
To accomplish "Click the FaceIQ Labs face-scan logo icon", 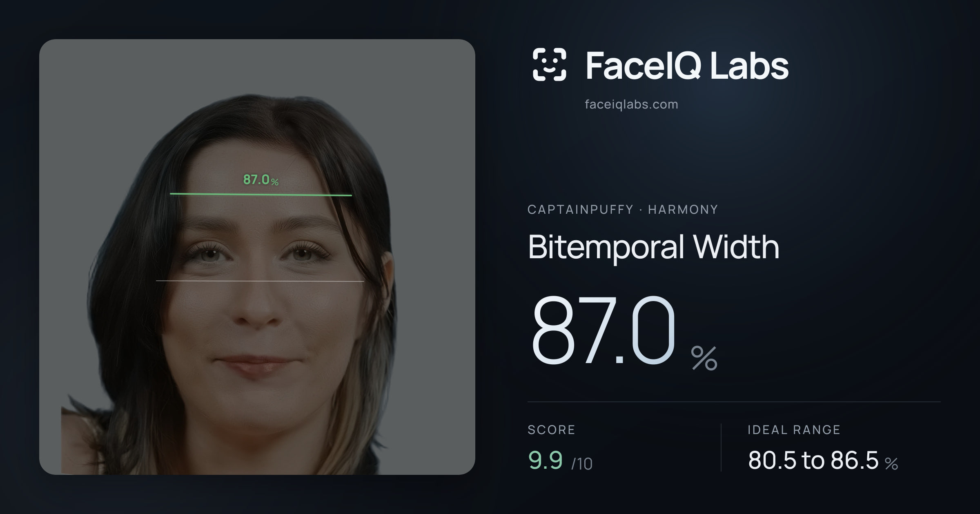I will (x=549, y=64).
